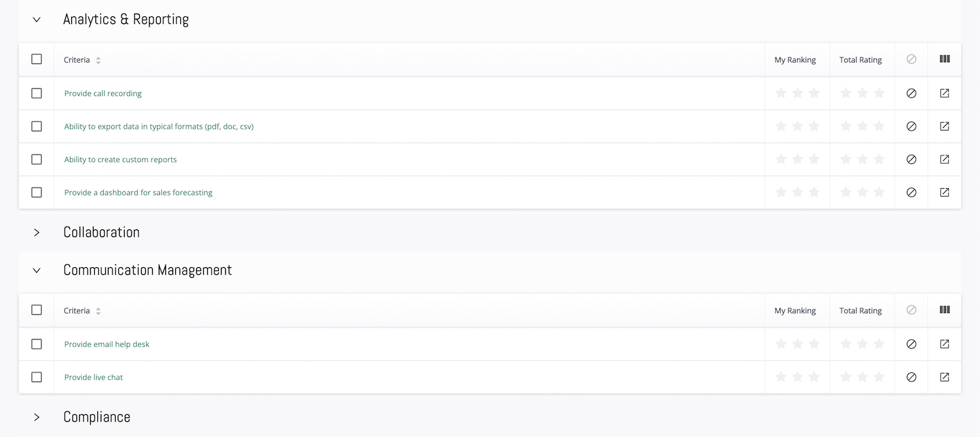Image resolution: width=980 pixels, height=437 pixels.
Task: Click the column settings icon in Communication Management table
Action: (x=945, y=310)
